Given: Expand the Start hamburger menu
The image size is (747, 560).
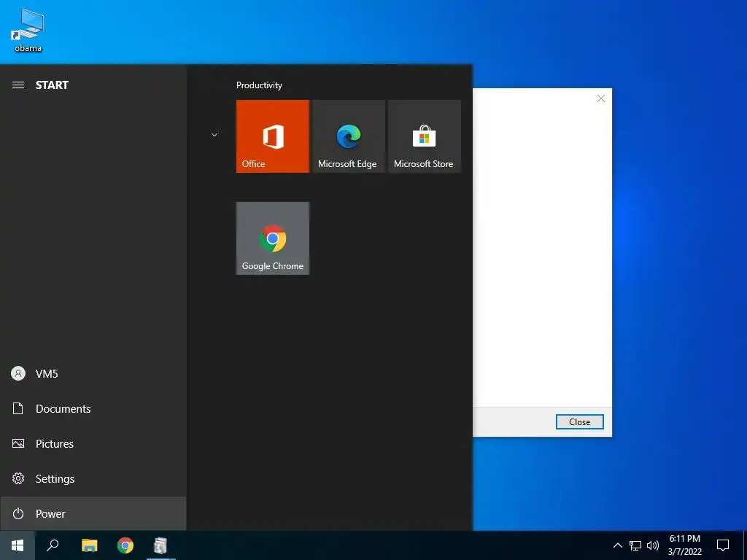Looking at the screenshot, I should click(x=18, y=85).
